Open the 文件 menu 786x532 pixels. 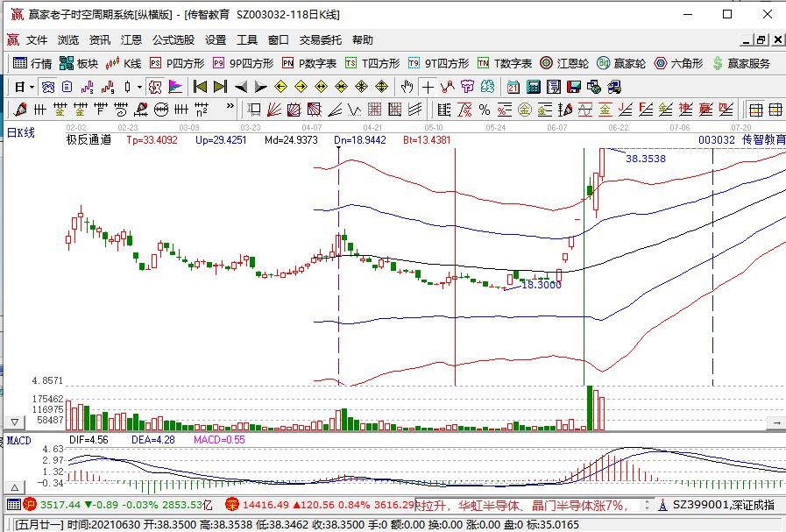point(37,40)
